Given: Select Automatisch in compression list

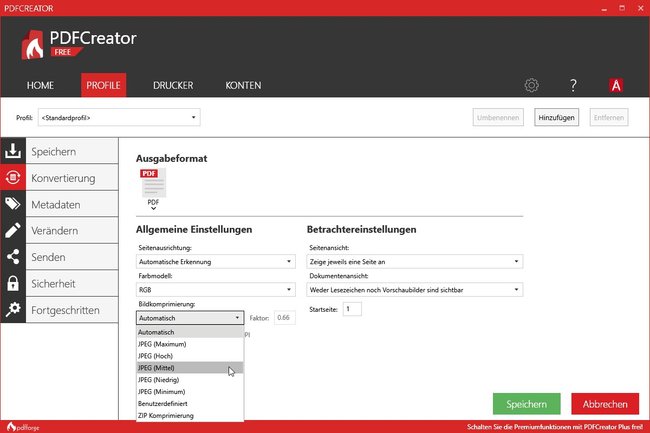Looking at the screenshot, I should click(x=190, y=332).
